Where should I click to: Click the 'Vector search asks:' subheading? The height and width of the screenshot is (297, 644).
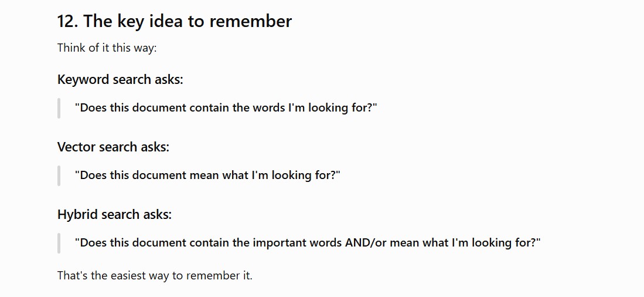[x=113, y=147]
